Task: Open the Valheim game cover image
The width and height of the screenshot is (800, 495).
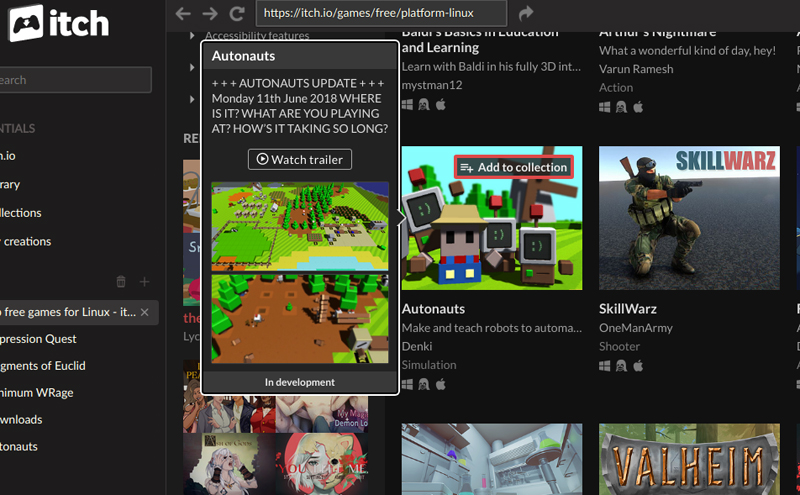Action: pos(689,459)
